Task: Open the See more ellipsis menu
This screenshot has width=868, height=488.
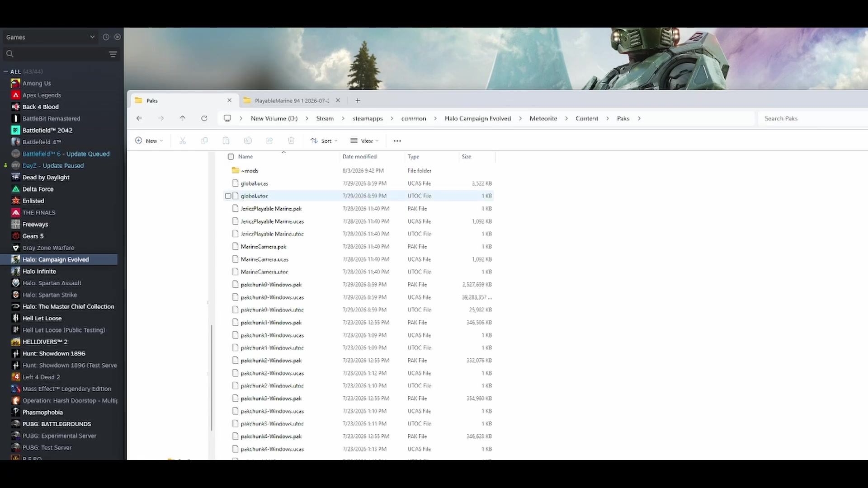Action: 397,141
